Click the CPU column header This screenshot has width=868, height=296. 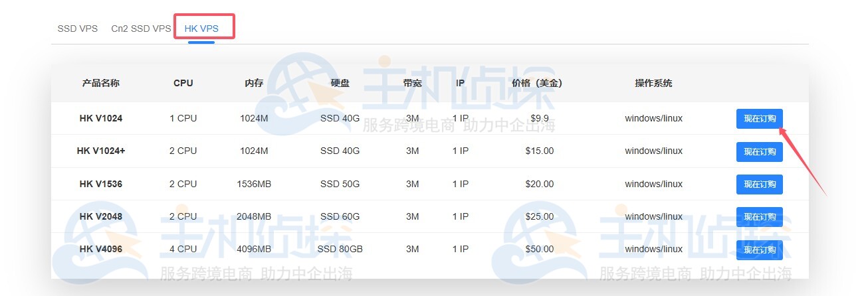tap(183, 83)
